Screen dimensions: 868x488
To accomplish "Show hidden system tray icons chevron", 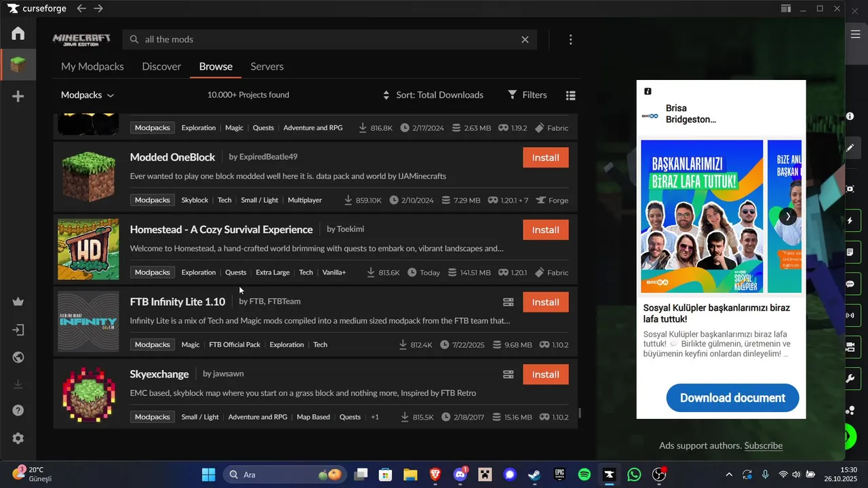I will point(729,474).
